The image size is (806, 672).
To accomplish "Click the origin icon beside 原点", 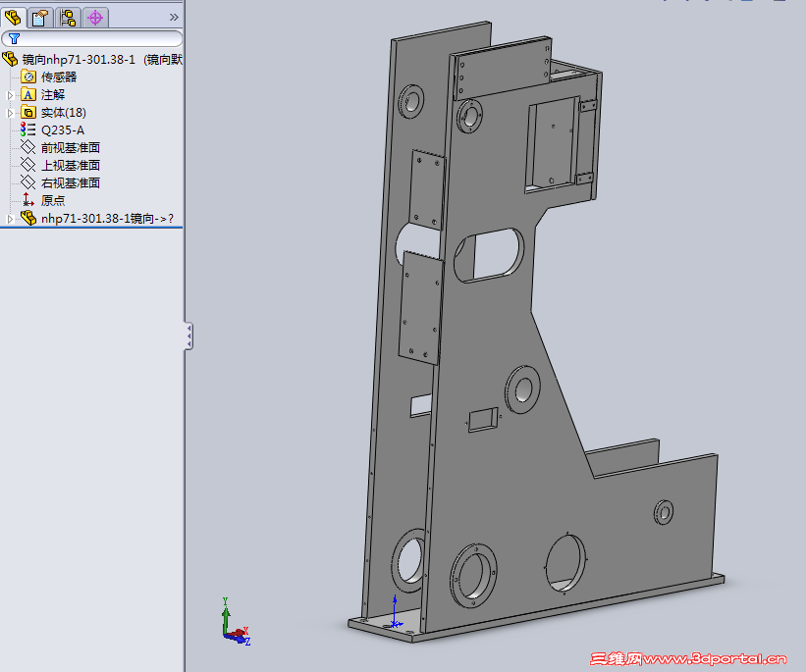I will (x=28, y=200).
